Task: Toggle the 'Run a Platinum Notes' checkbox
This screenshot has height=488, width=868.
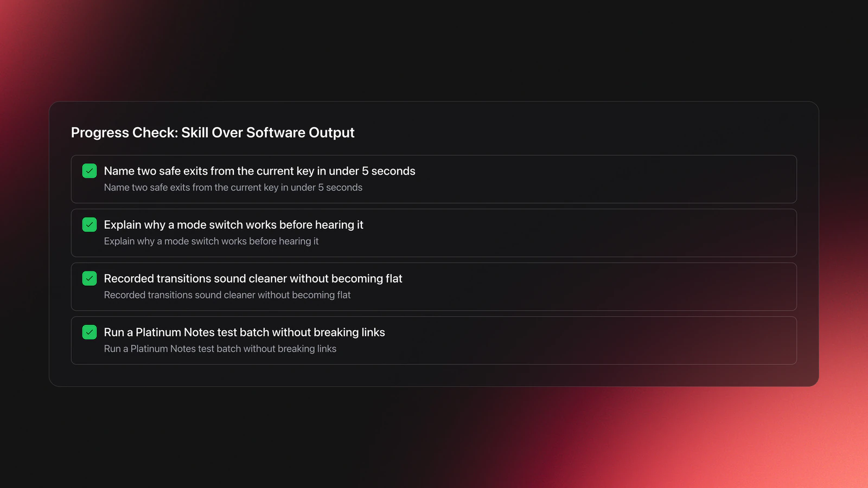Action: (x=90, y=332)
